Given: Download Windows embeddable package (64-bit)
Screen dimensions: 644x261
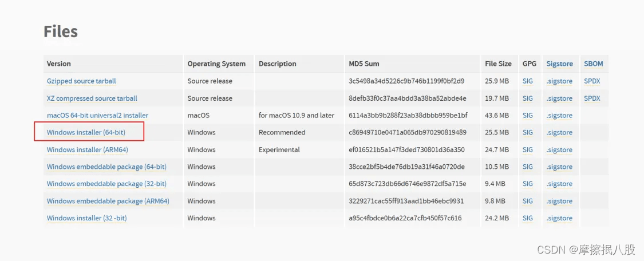Looking at the screenshot, I should (106, 167).
